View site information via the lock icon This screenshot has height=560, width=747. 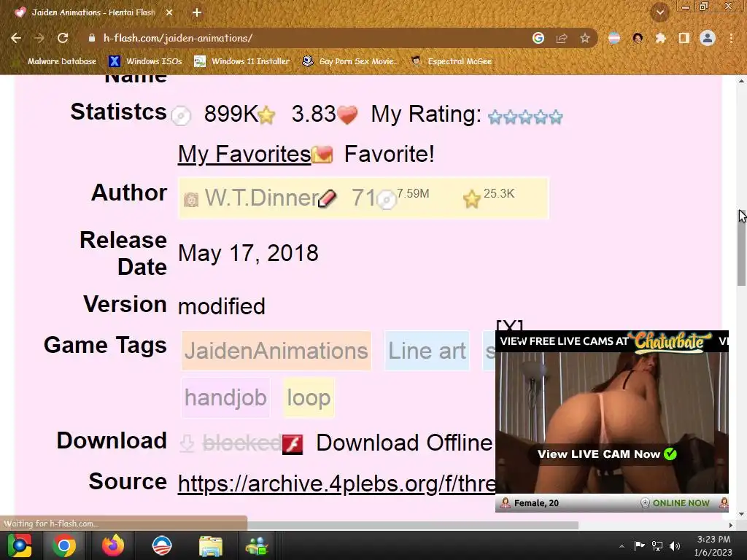[92, 38]
